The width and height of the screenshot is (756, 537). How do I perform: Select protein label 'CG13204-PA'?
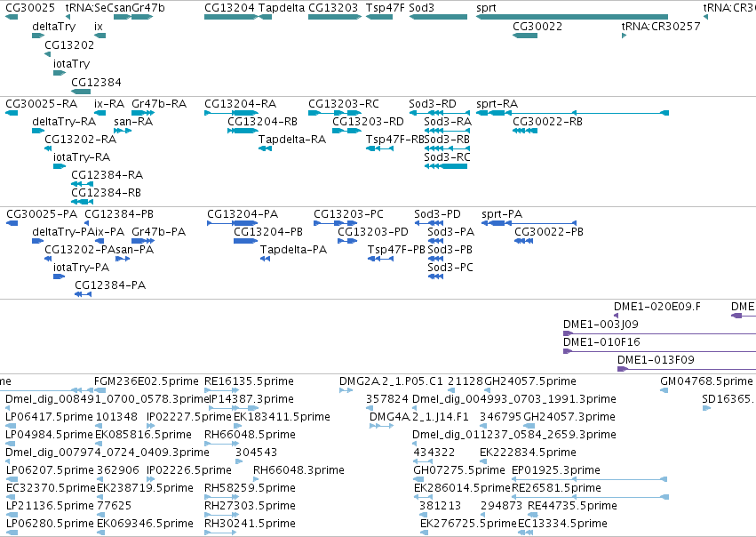[x=243, y=214]
